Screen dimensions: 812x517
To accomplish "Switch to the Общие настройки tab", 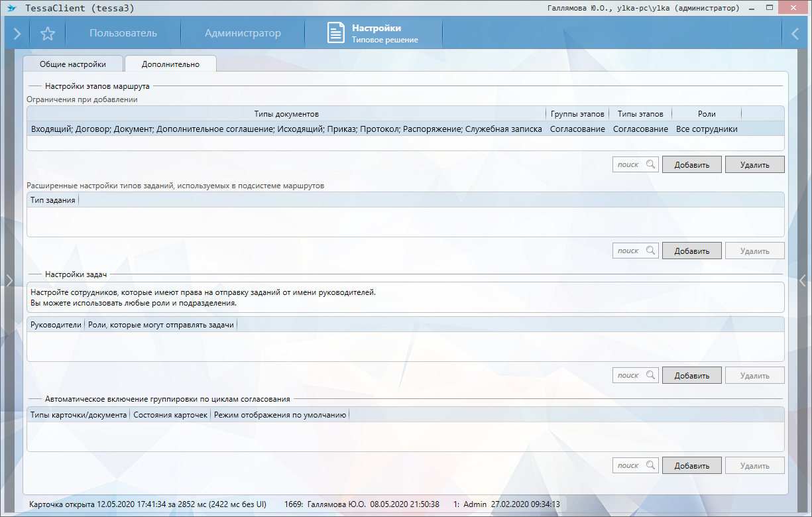I will [73, 64].
